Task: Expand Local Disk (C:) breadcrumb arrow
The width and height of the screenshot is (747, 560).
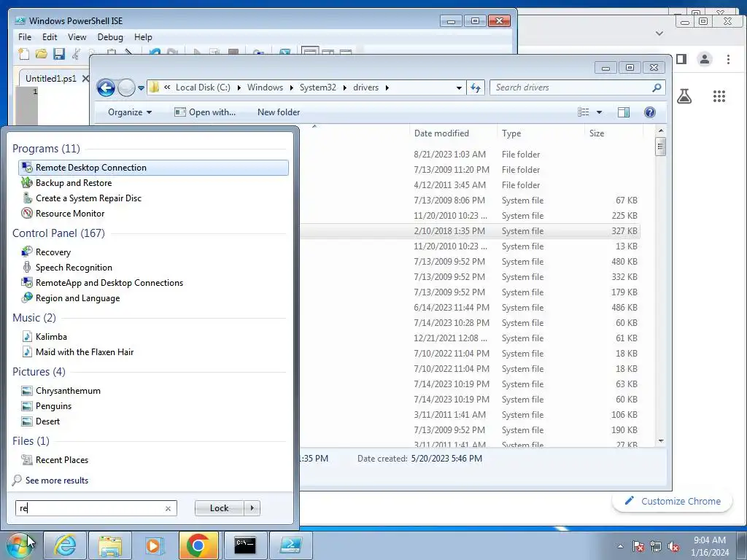Action: [239, 87]
